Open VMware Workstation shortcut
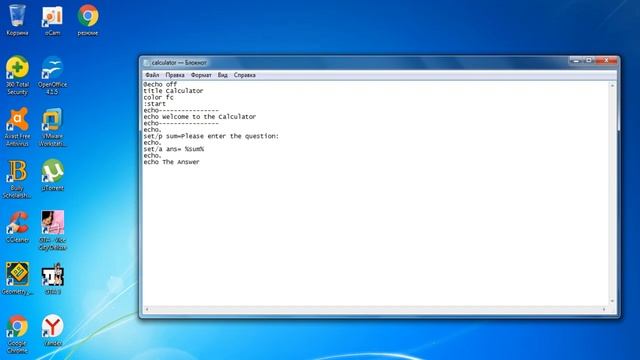This screenshot has height=360, width=640. (x=53, y=127)
